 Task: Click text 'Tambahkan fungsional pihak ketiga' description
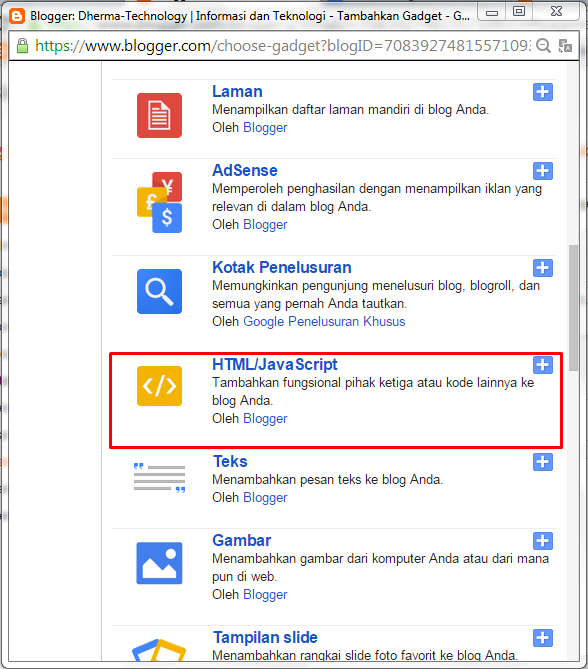[x=373, y=391]
